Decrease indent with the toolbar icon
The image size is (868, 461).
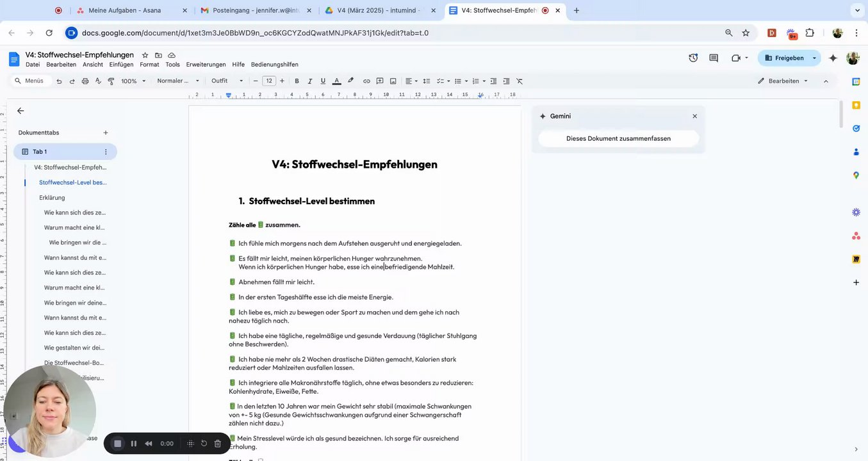click(x=493, y=81)
